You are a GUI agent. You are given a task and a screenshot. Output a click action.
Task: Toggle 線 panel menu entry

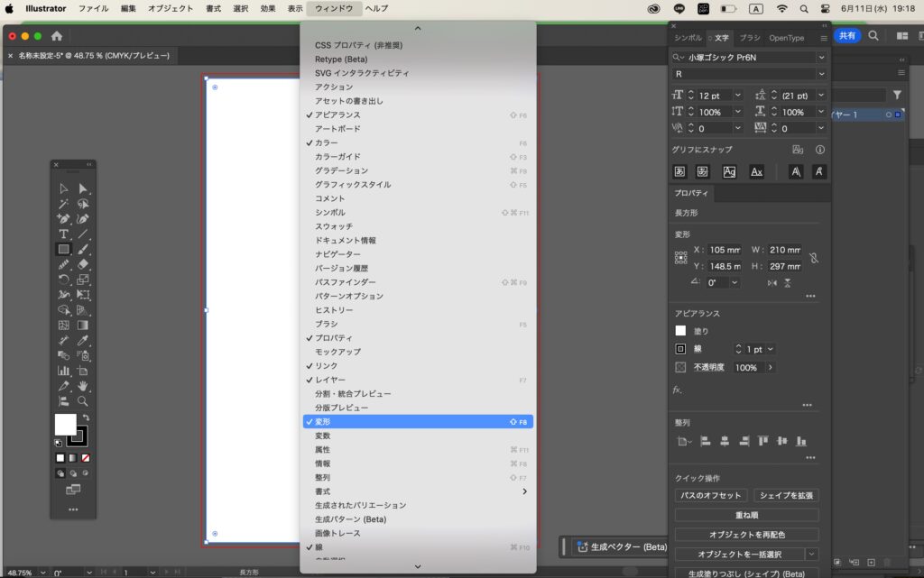click(x=418, y=547)
